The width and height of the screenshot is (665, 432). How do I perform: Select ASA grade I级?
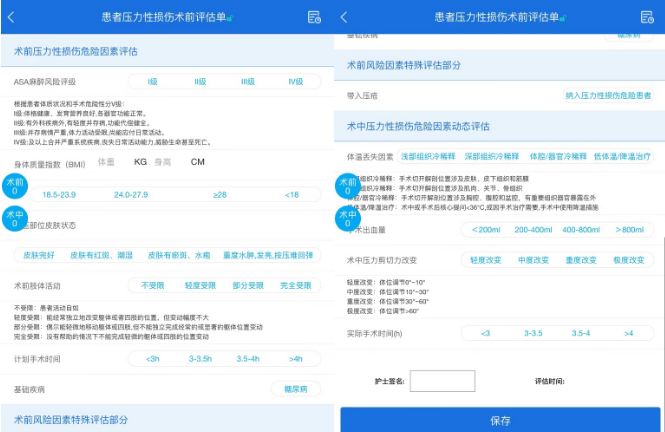tap(153, 82)
